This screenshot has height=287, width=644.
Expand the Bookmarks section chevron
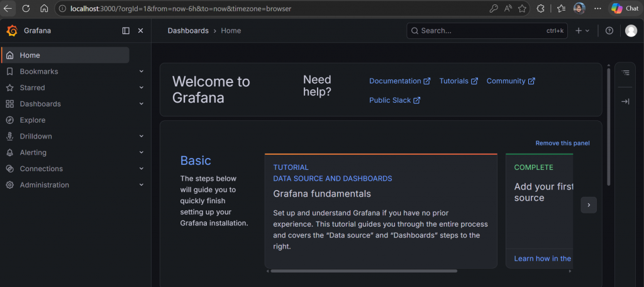click(142, 72)
